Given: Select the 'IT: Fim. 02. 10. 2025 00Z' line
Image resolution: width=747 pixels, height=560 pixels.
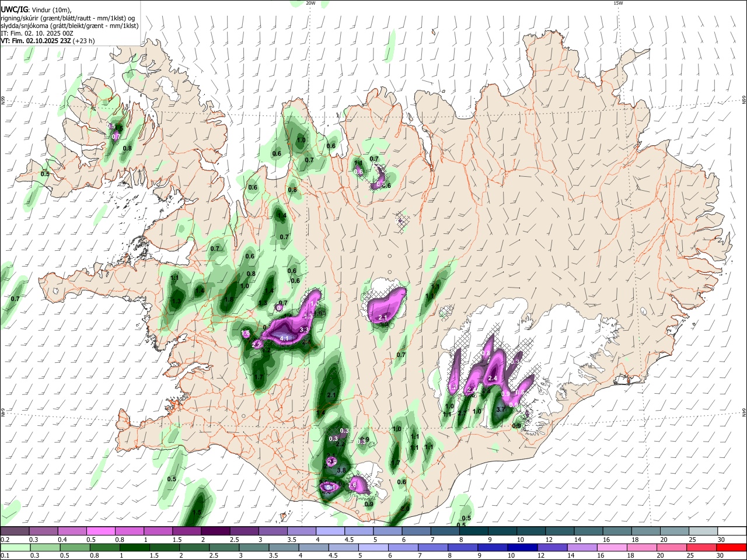Looking at the screenshot, I should 37,33.
